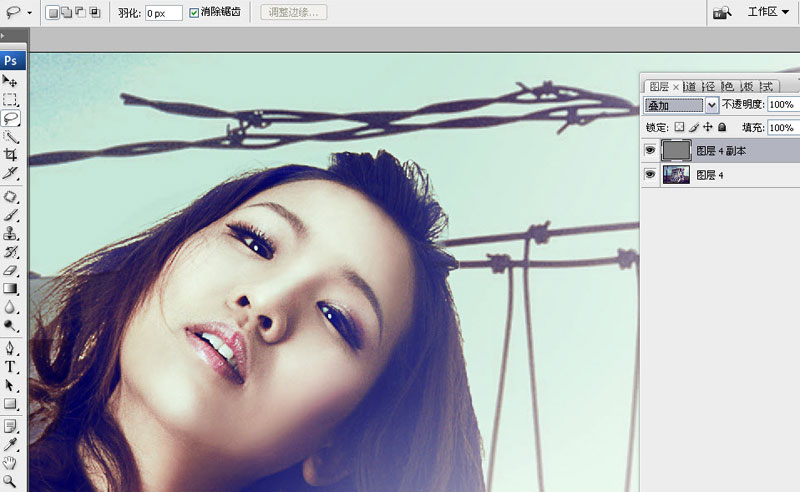Select the Healing Brush tool
This screenshot has height=492, width=800.
pos(10,197)
